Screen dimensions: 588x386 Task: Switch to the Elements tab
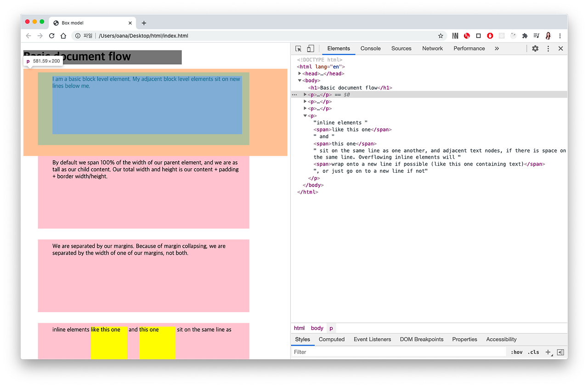point(339,49)
